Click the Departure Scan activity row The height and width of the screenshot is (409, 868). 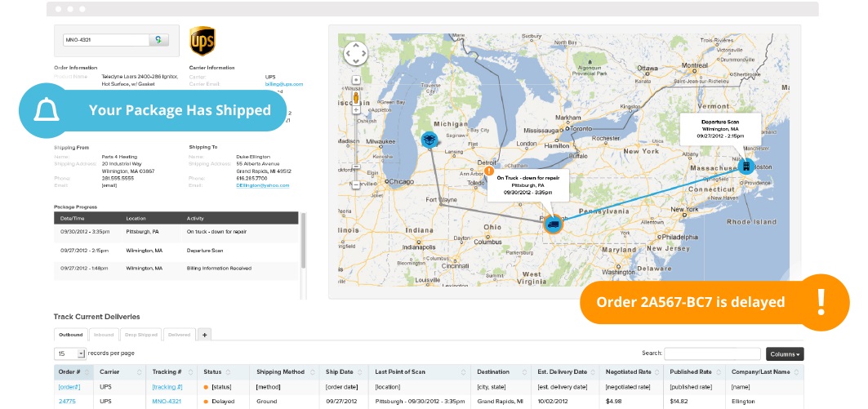(x=176, y=251)
